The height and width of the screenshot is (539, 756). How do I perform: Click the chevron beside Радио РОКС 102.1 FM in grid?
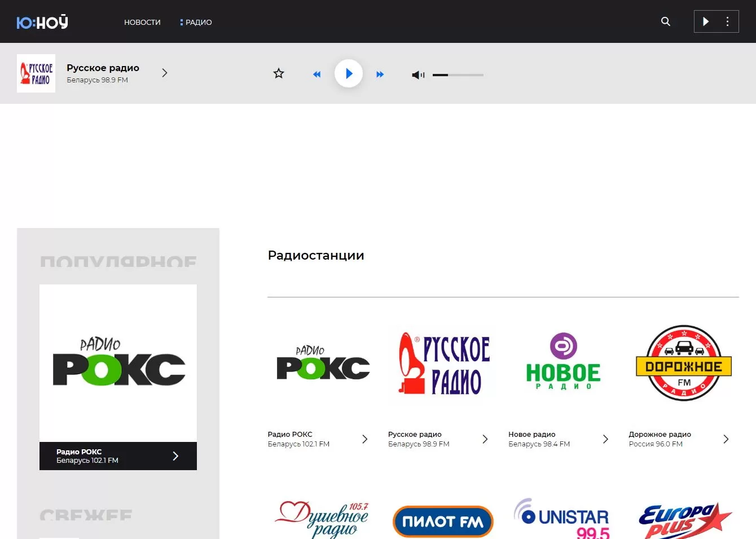[365, 439]
